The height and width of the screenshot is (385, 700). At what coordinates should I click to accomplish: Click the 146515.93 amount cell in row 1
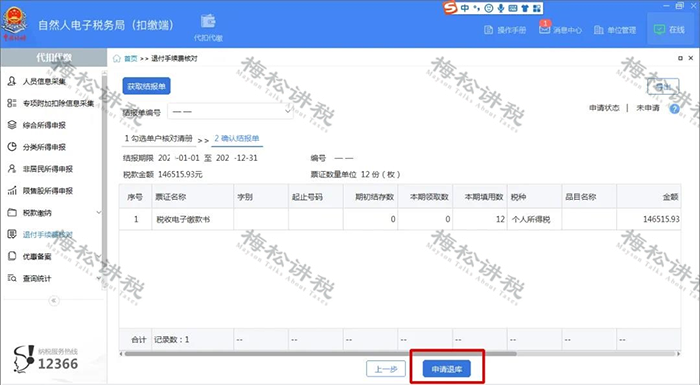tap(649, 219)
